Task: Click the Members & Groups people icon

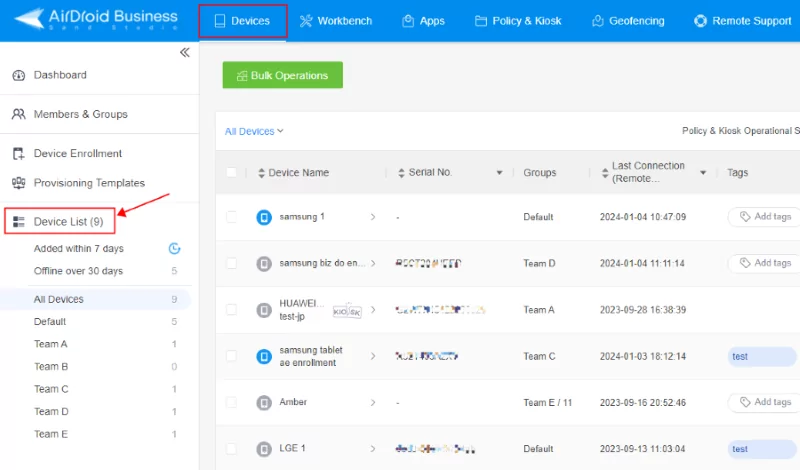Action: coord(18,114)
